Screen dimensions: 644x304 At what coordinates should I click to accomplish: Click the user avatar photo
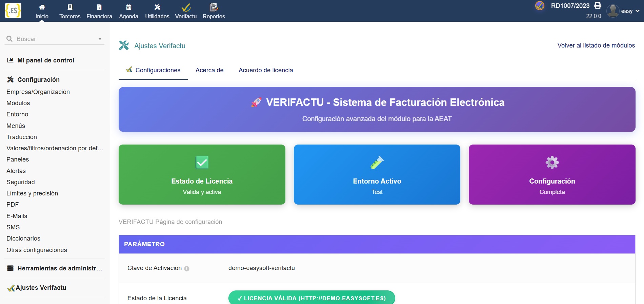(613, 11)
